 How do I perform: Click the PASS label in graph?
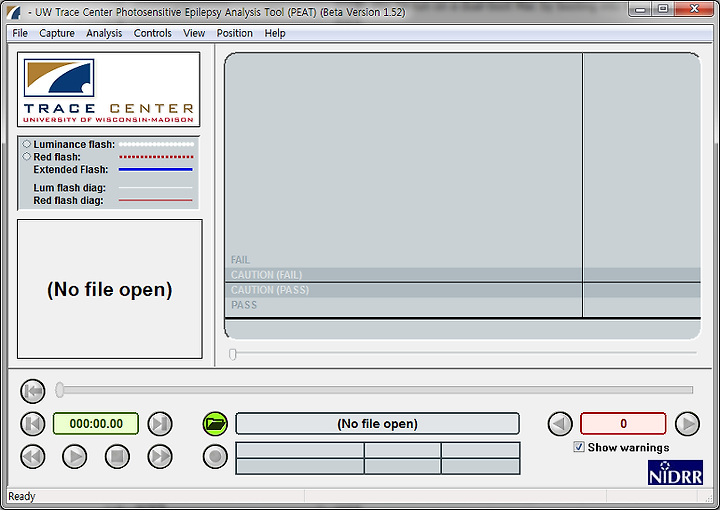pyautogui.click(x=244, y=305)
